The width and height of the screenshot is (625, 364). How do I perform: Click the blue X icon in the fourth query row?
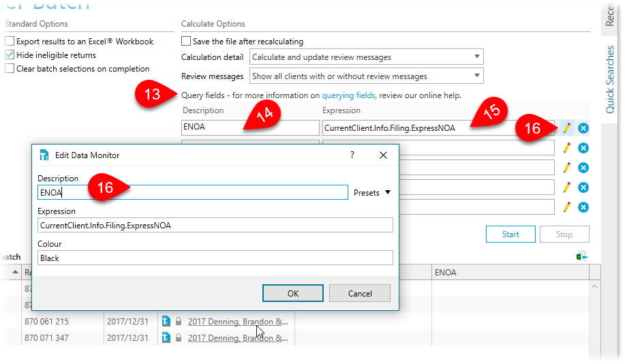583,187
